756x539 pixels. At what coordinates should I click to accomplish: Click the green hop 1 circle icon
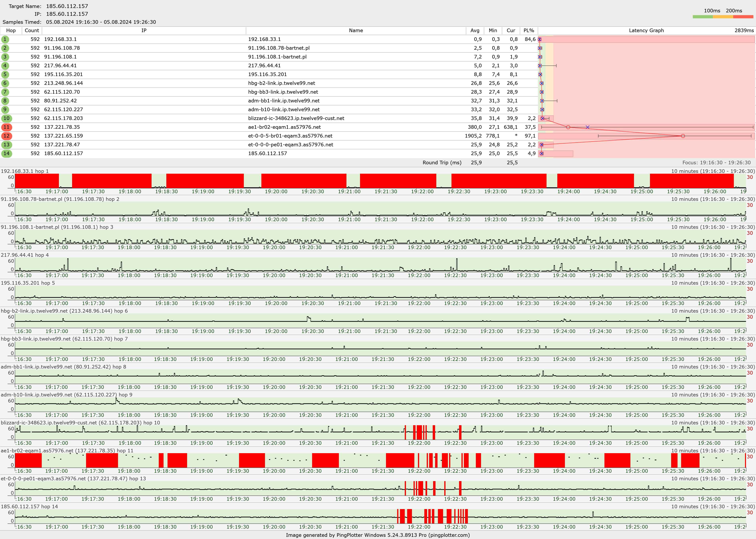(5, 39)
